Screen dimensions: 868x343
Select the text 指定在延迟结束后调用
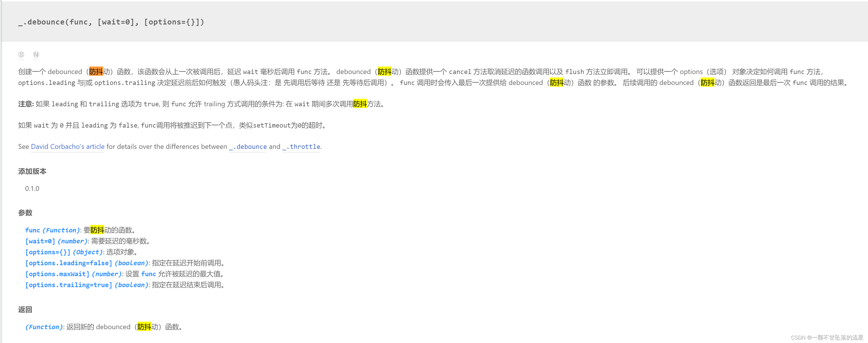[x=186, y=285]
